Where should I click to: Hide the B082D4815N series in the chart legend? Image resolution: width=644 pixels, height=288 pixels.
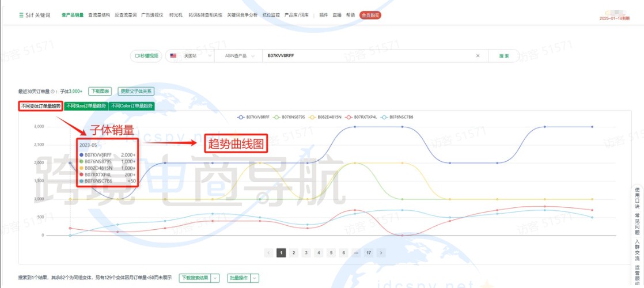coord(325,117)
